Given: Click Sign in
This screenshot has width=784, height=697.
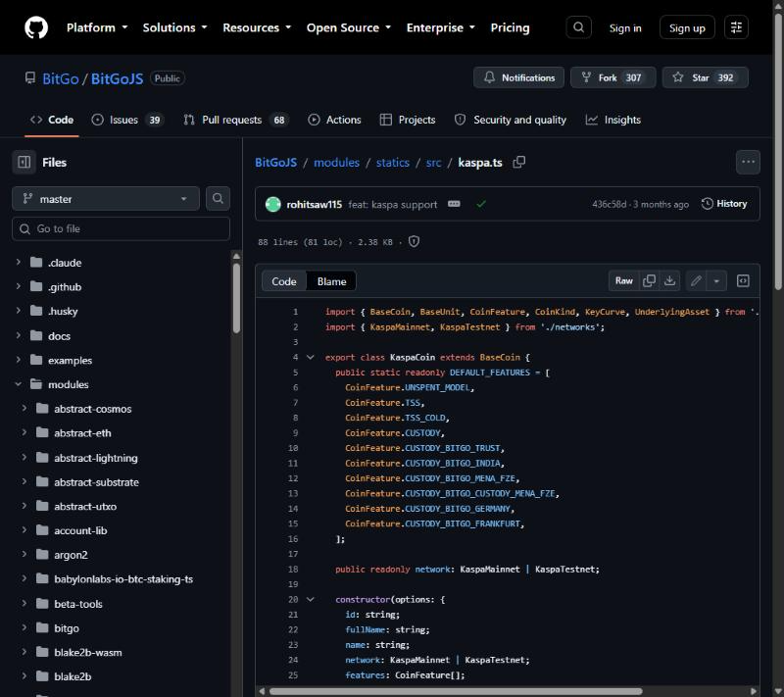Looking at the screenshot, I should click(625, 28).
